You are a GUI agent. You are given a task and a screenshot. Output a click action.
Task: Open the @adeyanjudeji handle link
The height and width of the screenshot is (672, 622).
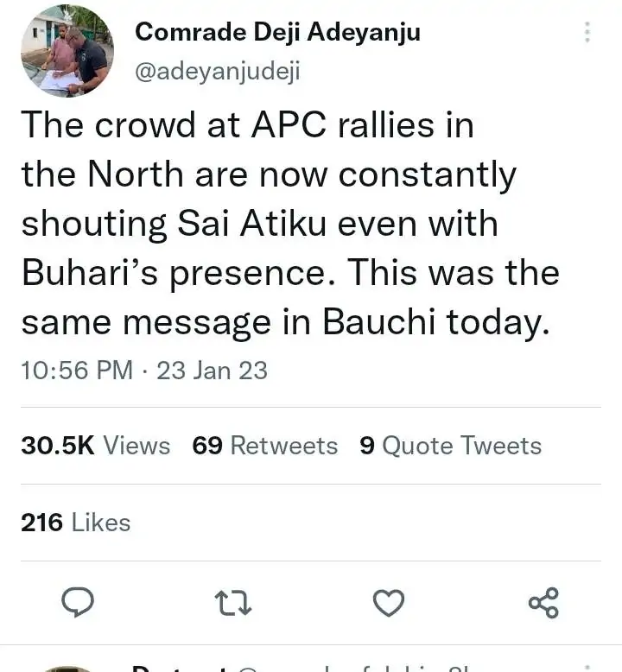[x=218, y=71]
